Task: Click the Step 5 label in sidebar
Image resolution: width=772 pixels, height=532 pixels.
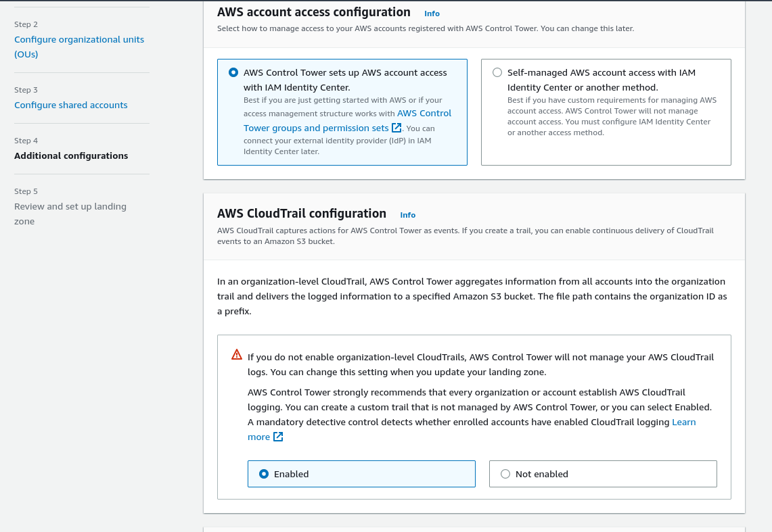Action: [26, 191]
